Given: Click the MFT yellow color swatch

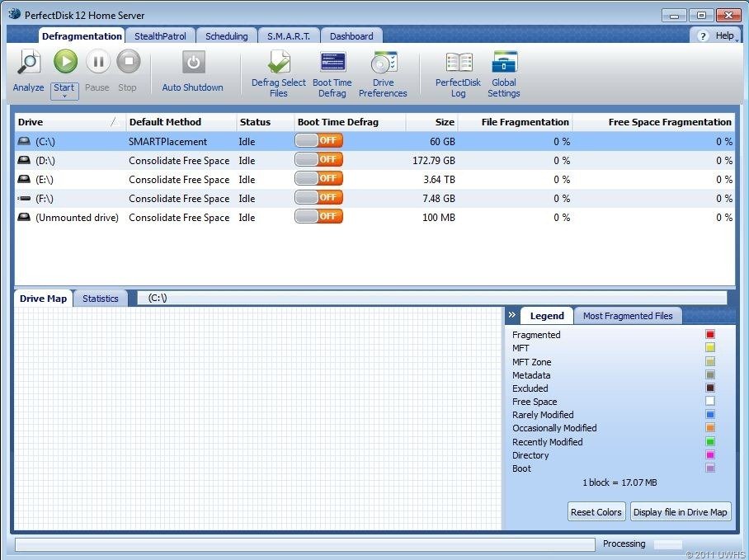Looking at the screenshot, I should 710,347.
